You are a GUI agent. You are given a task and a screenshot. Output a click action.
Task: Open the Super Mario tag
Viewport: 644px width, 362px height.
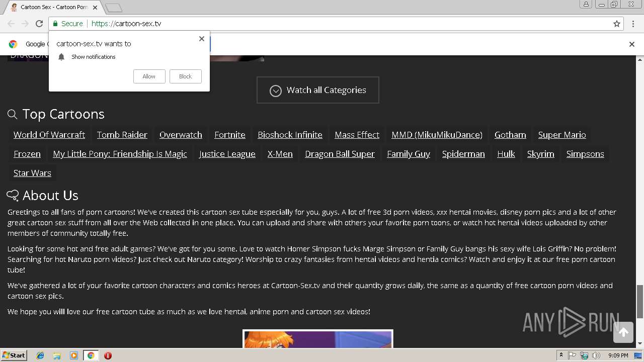(562, 135)
